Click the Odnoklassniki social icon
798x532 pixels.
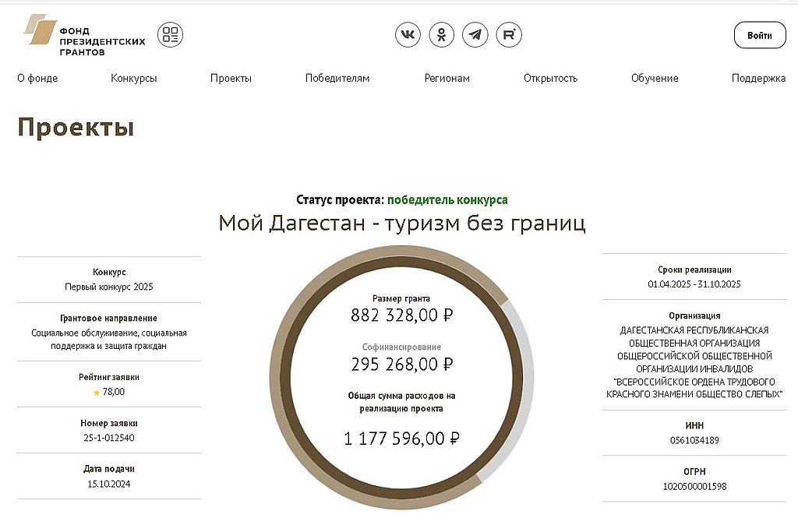point(441,35)
